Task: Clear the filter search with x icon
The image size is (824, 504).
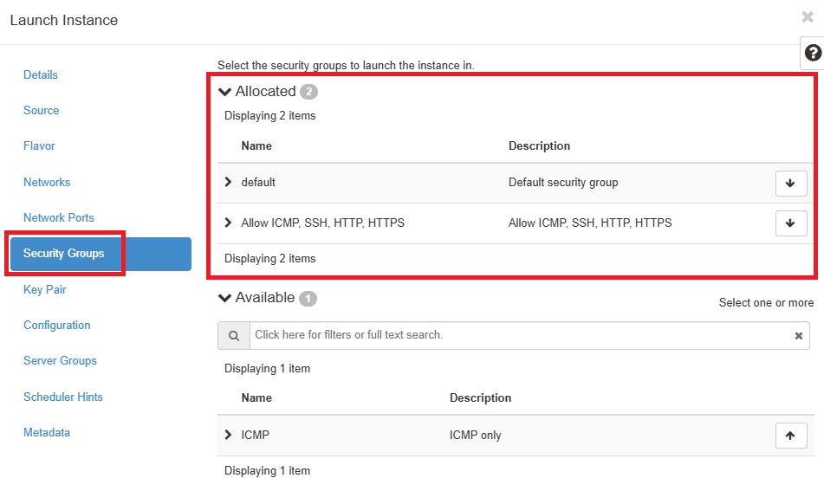Action: point(798,335)
